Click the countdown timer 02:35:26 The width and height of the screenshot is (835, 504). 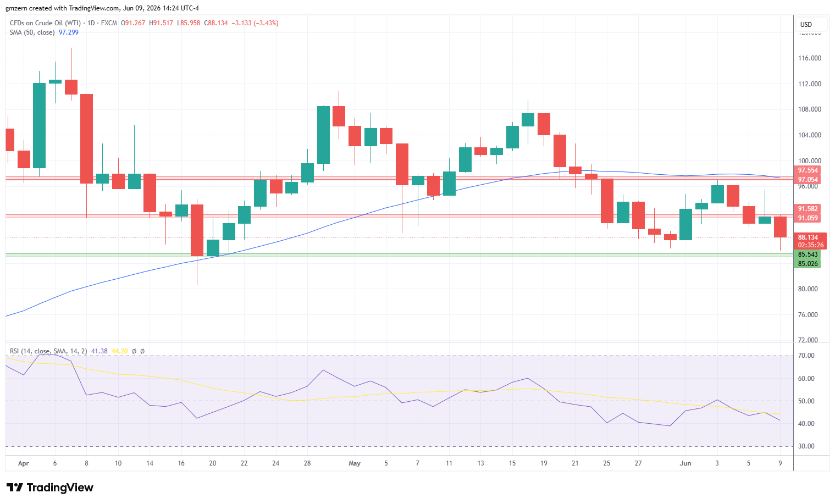click(x=810, y=245)
